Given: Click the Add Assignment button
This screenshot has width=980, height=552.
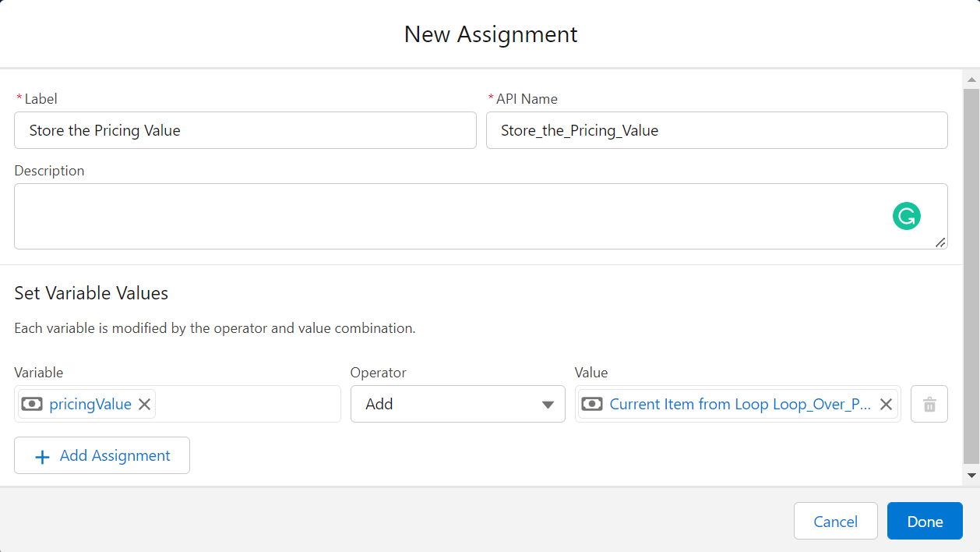Looking at the screenshot, I should click(101, 455).
